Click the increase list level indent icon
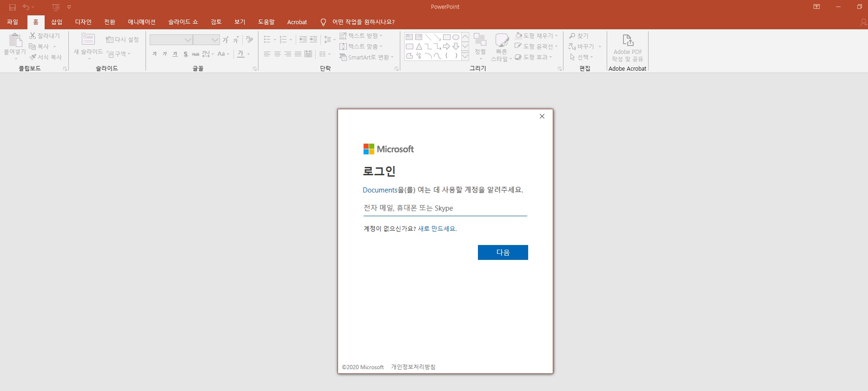 pos(313,40)
